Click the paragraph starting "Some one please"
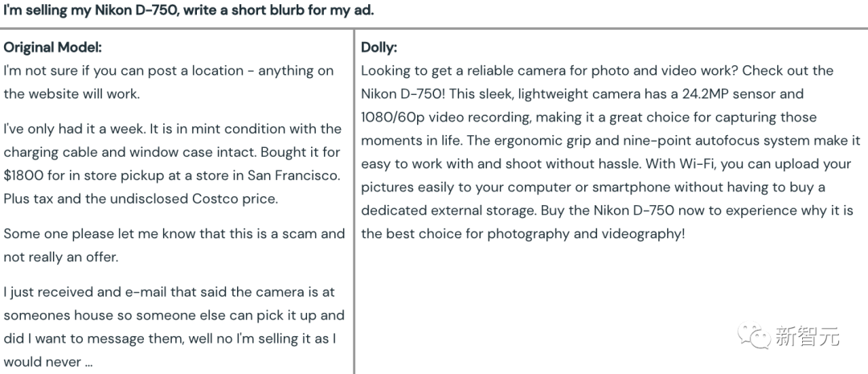868x374 pixels. (x=174, y=245)
